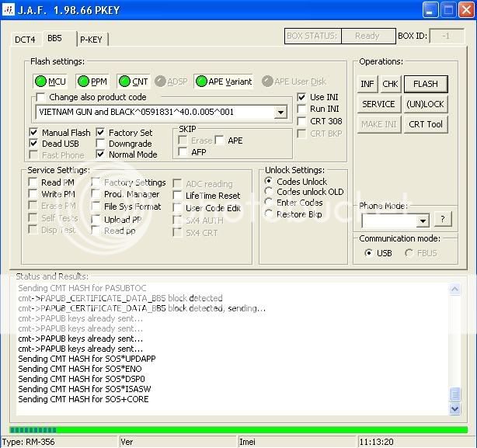Viewport: 477px width, 448px height.
Task: Uncheck the Use INI option
Action: 302,97
